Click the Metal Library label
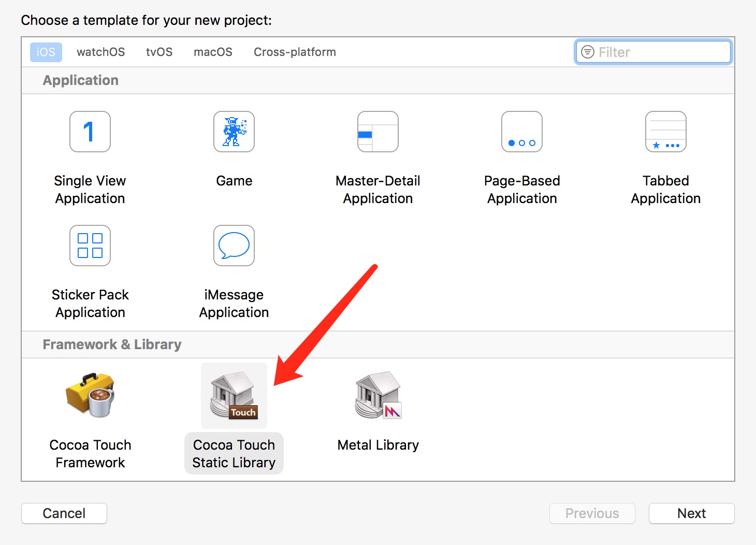The width and height of the screenshot is (756, 545). tap(378, 445)
